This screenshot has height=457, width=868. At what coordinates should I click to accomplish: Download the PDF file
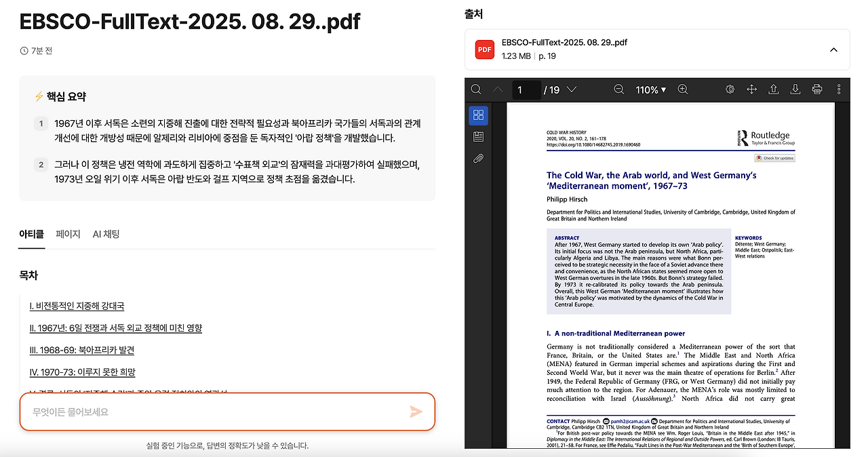(795, 89)
